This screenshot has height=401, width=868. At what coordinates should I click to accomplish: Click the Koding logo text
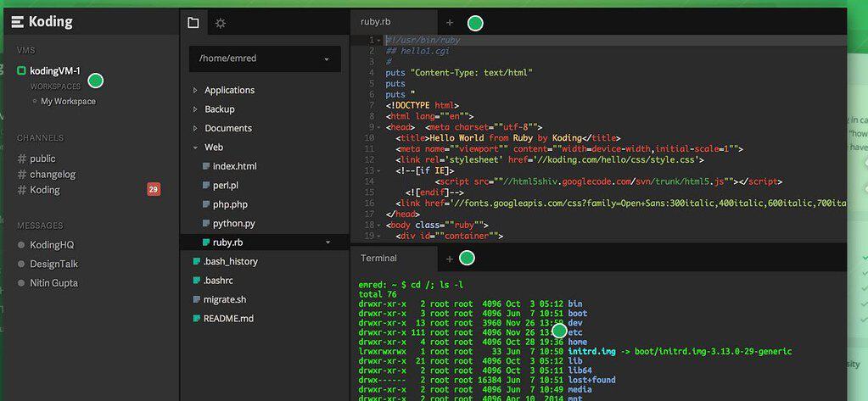(x=50, y=22)
